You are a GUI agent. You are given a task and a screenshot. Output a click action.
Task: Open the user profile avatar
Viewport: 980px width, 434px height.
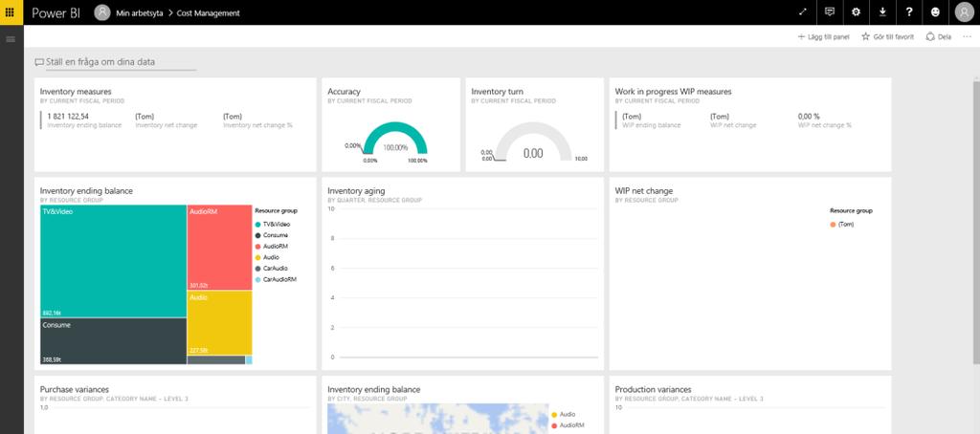[965, 12]
